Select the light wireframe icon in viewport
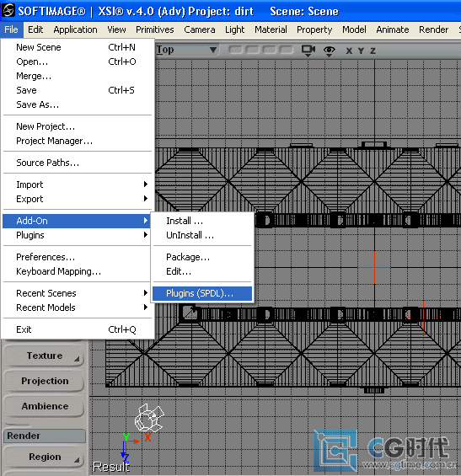Screen dimensions: 461x476 click(149, 418)
